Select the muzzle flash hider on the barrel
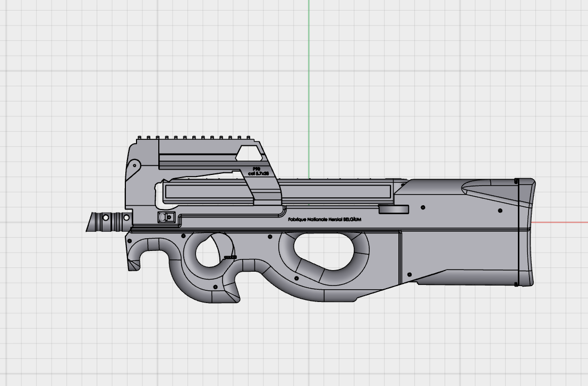 pos(108,222)
